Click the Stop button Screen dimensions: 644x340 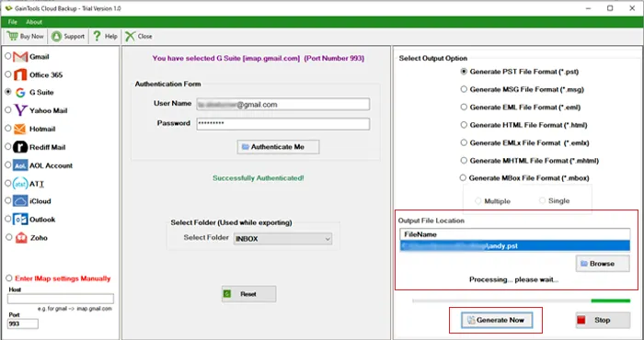click(x=603, y=320)
